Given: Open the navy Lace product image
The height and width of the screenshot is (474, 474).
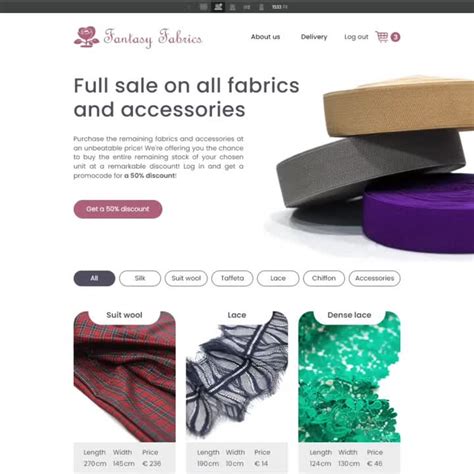Looking at the screenshot, I should click(x=237, y=380).
